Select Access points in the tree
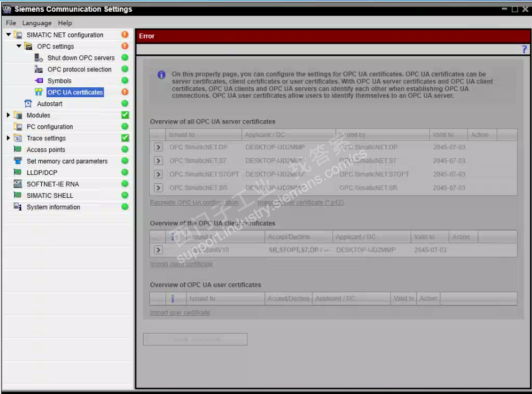 [x=46, y=150]
